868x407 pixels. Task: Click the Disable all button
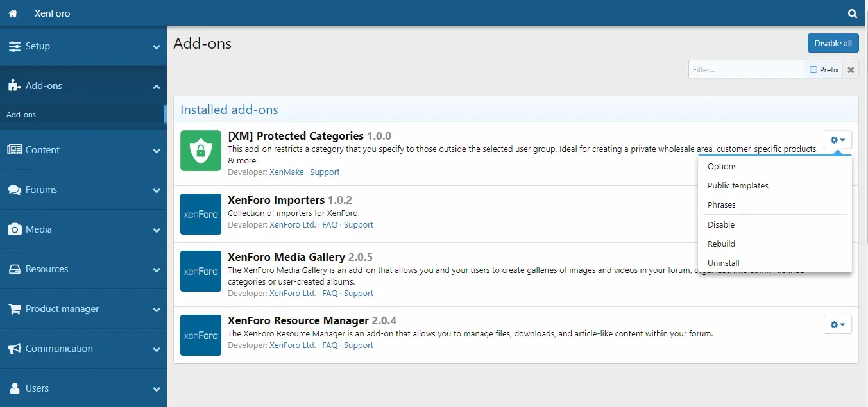833,43
